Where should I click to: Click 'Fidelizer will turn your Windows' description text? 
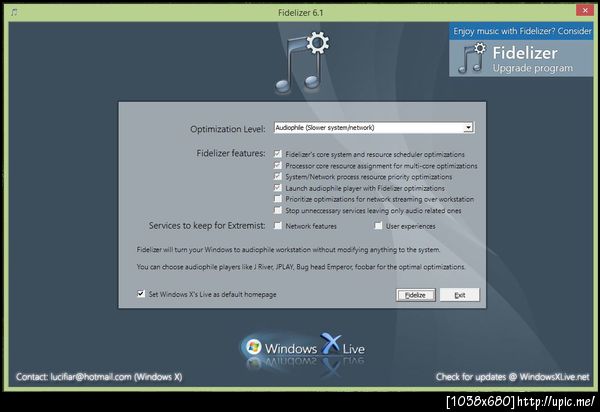coord(288,250)
